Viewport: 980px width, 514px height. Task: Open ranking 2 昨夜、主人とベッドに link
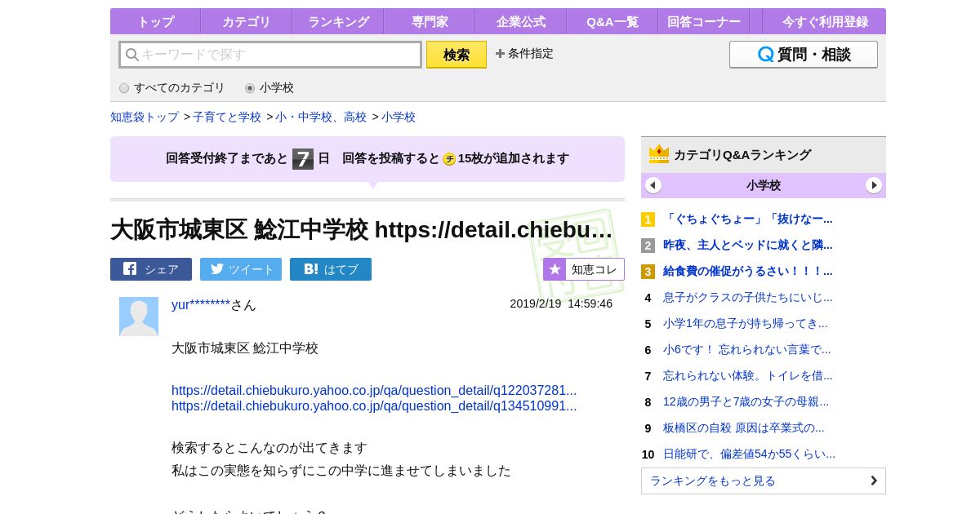click(748, 245)
